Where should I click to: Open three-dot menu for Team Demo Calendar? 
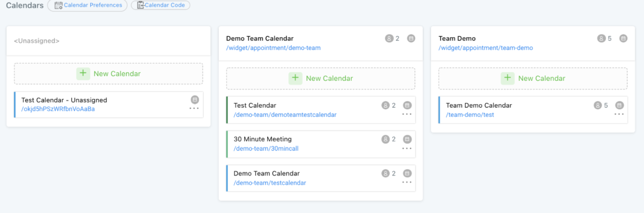tap(619, 114)
